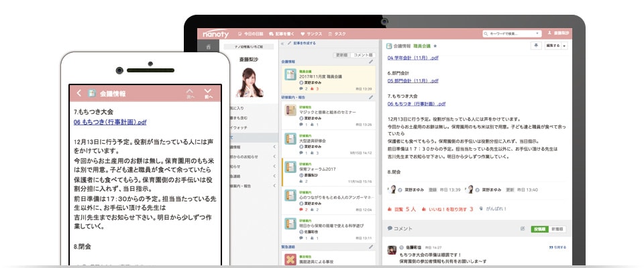Click the pencil icon beside 研修案内・報告 section
Image resolution: width=644 pixels, height=268 pixels.
click(371, 97)
